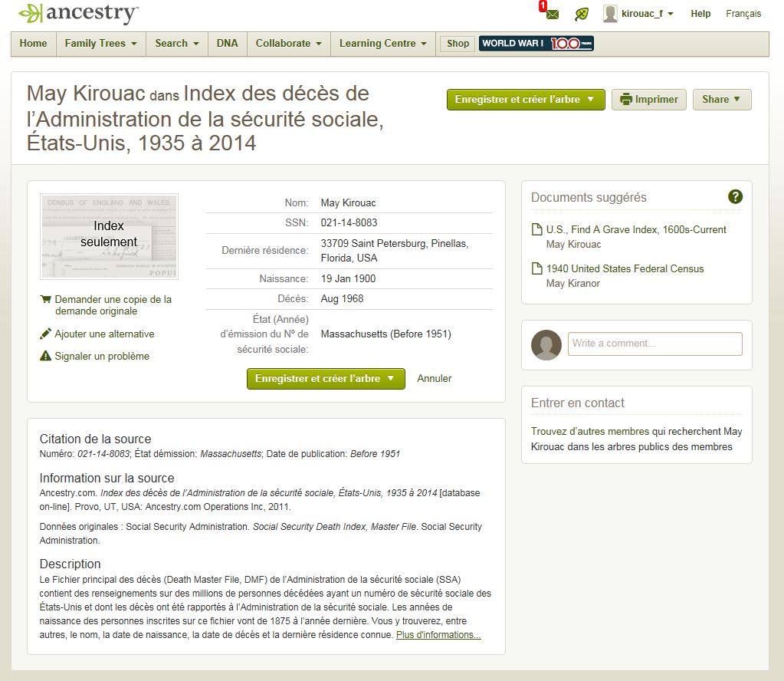Image resolution: width=784 pixels, height=681 pixels.
Task: Open the Search dropdown menu
Action: [x=176, y=44]
